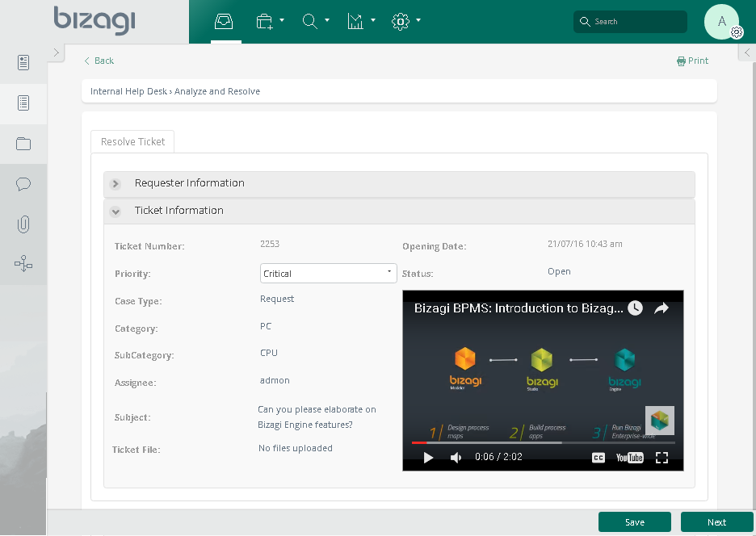Viewport: 756px width, 536px height.
Task: Click the Category value PC
Action: (x=266, y=326)
